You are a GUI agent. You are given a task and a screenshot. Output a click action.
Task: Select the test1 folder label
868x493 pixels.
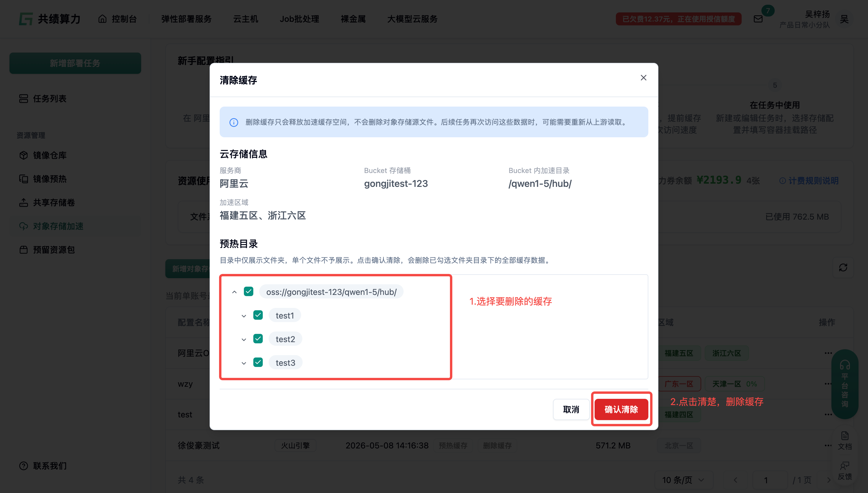(285, 315)
